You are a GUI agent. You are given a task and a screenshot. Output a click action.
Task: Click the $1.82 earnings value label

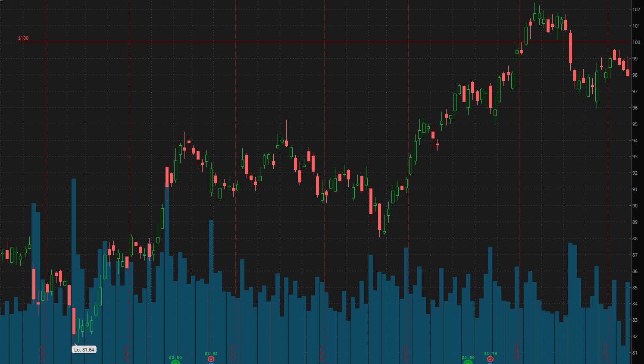pos(211,354)
